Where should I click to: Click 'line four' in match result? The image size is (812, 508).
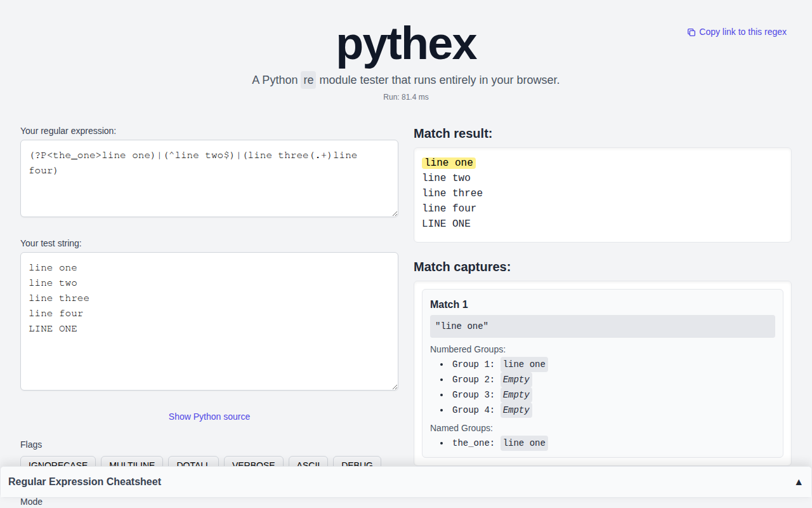[x=449, y=208]
